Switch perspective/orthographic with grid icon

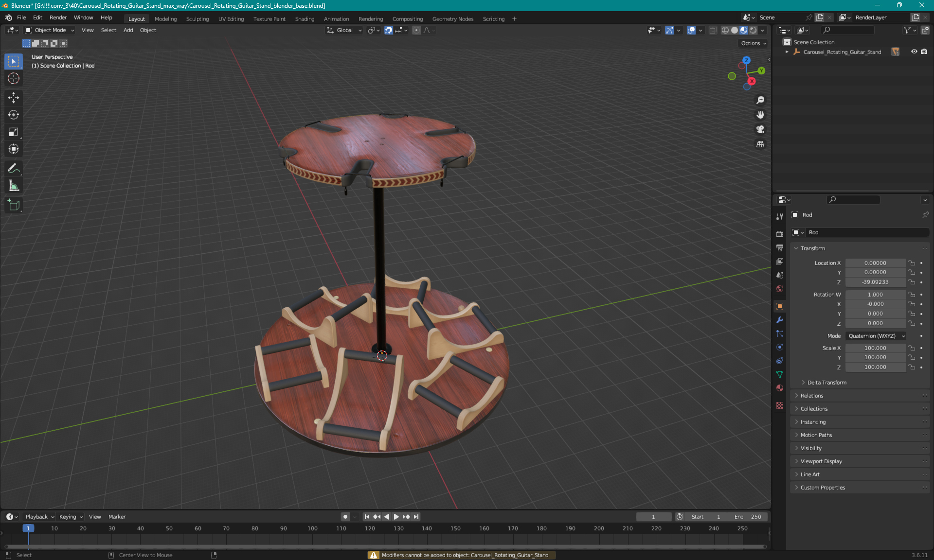tap(760, 144)
